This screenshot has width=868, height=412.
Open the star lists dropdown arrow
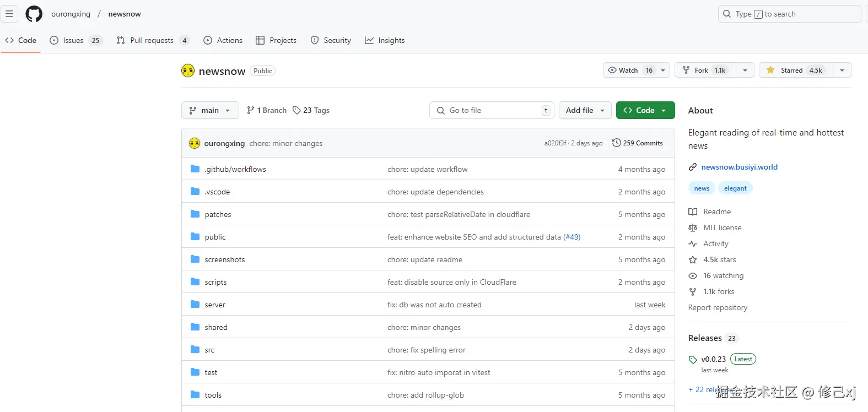click(842, 70)
